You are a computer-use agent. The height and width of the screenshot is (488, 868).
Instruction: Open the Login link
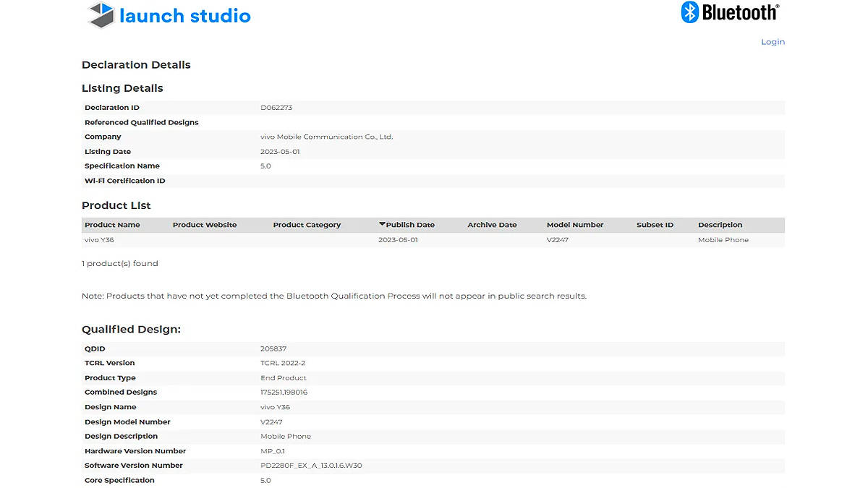773,42
